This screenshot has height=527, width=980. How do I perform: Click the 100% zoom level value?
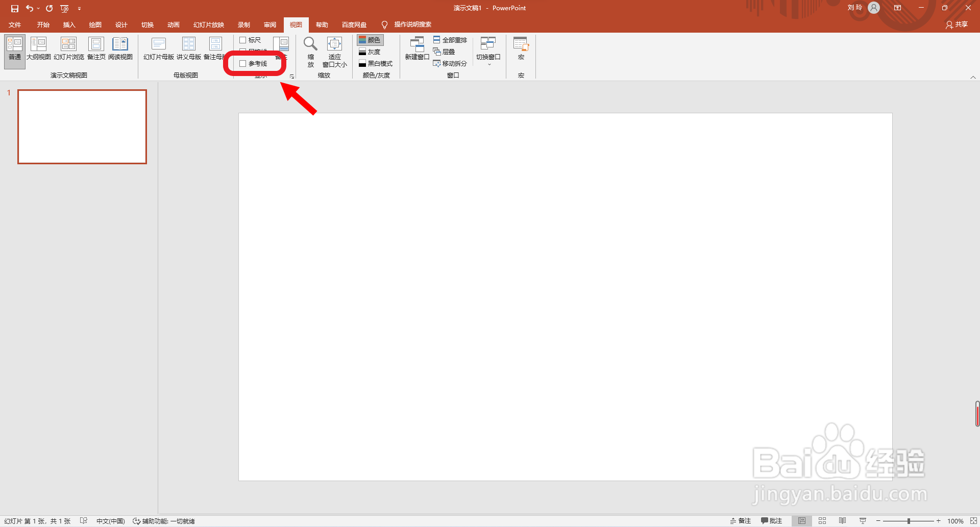click(x=955, y=521)
